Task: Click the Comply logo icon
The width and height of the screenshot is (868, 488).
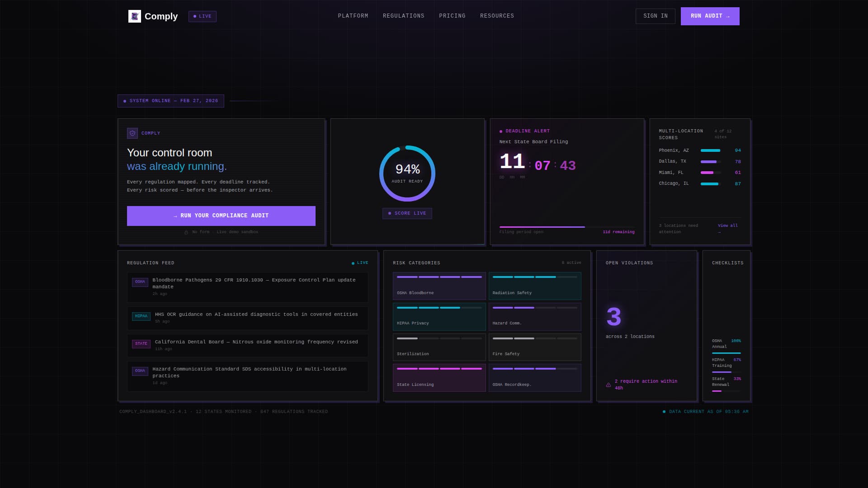Action: (135, 16)
